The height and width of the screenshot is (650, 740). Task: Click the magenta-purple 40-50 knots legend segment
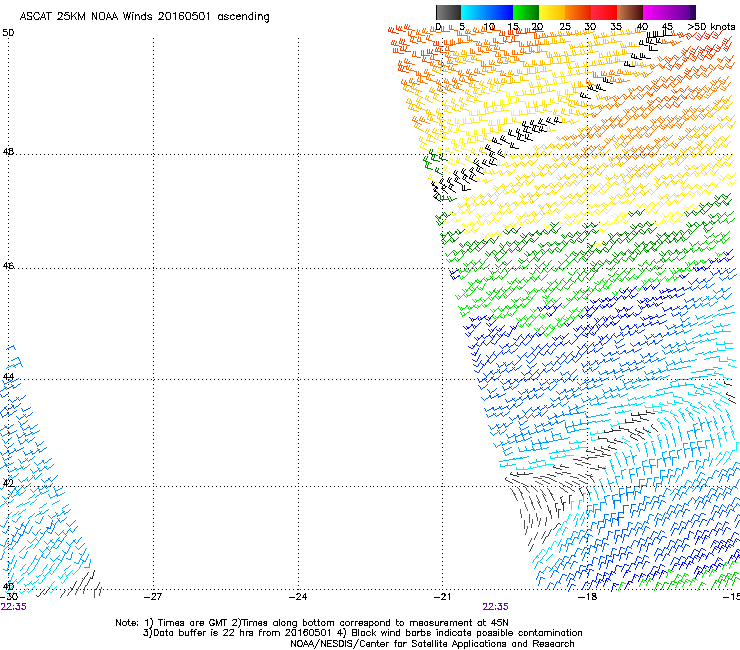[669, 12]
